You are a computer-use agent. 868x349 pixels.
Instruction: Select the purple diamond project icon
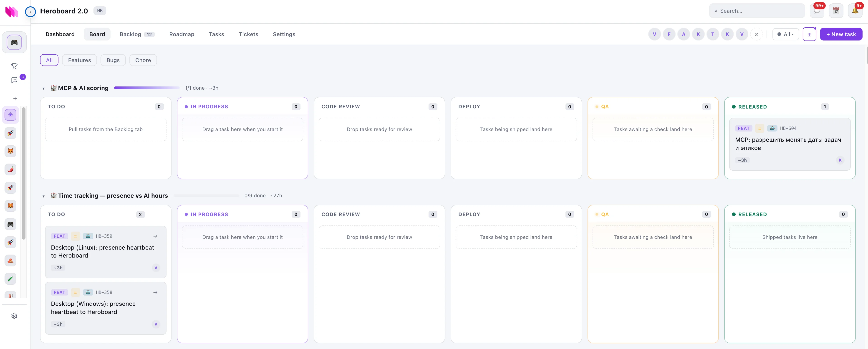click(10, 115)
